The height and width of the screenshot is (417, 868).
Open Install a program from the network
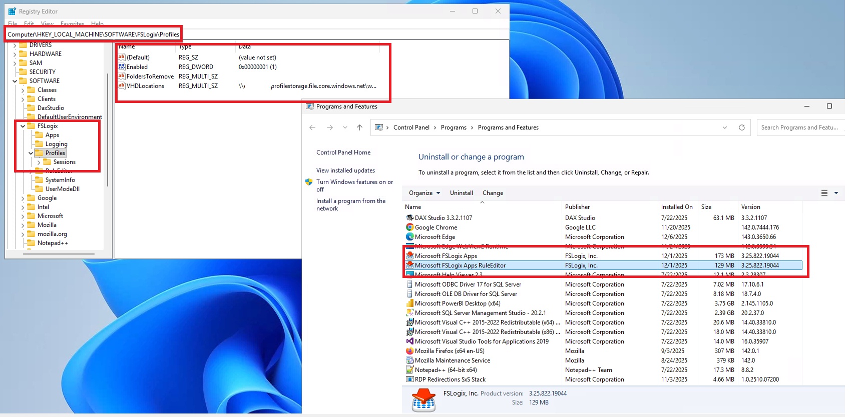tap(351, 204)
